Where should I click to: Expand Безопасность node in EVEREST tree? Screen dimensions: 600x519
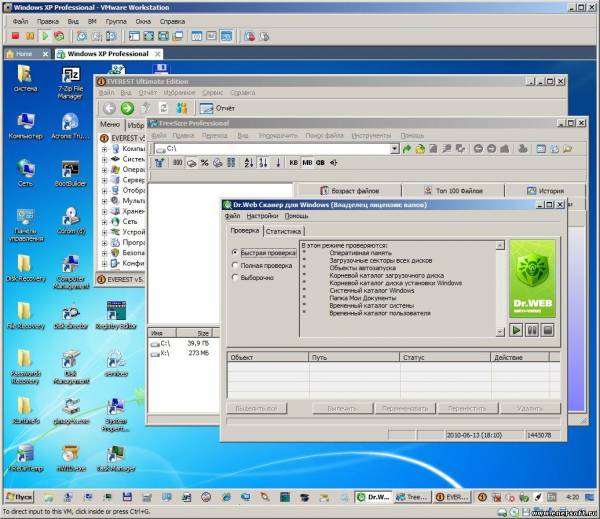[104, 253]
